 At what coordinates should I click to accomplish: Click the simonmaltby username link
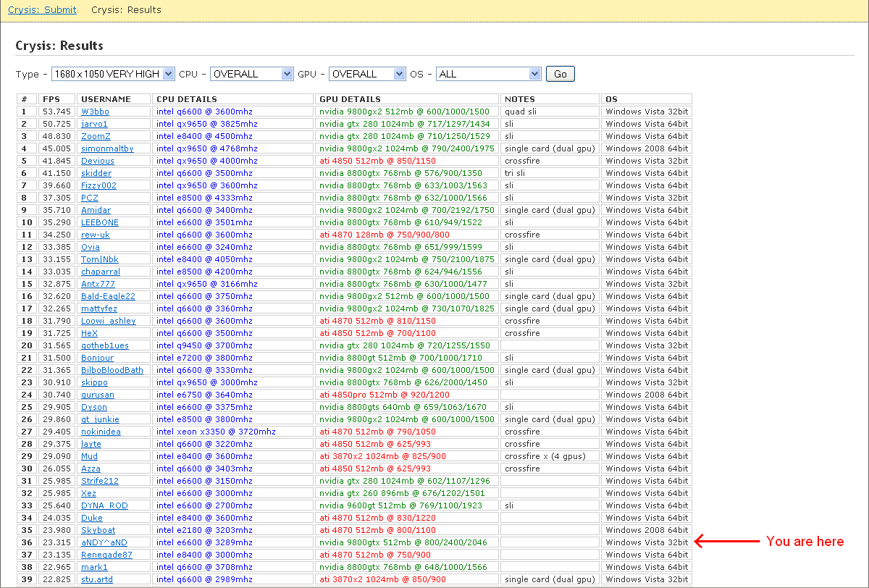[x=107, y=148]
